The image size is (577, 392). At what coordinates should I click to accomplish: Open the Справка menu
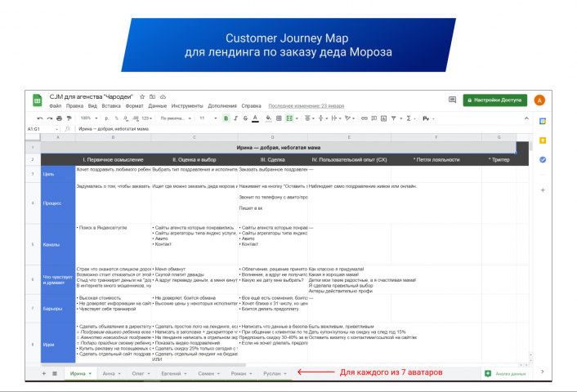pyautogui.click(x=252, y=106)
